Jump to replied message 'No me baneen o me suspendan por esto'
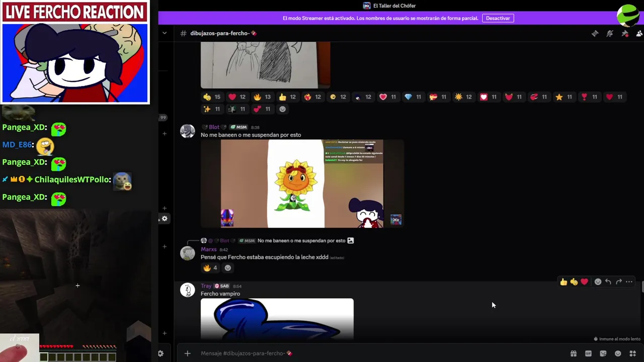 pos(301,241)
